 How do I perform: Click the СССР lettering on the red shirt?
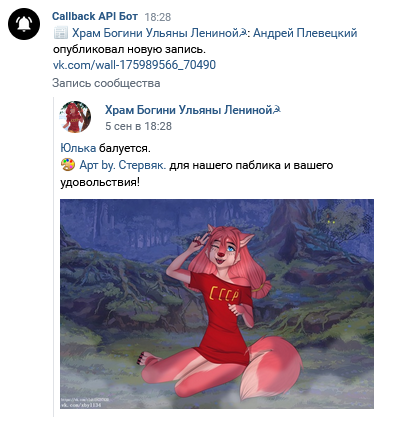pyautogui.click(x=225, y=294)
